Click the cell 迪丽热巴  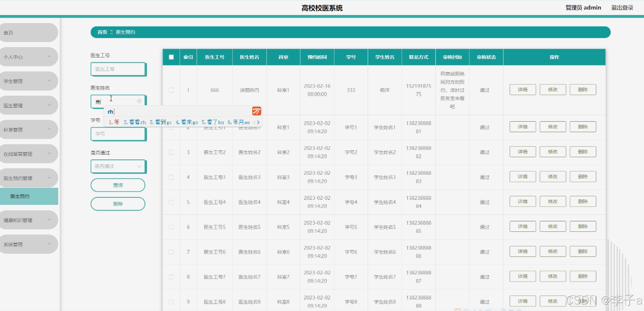coord(250,90)
